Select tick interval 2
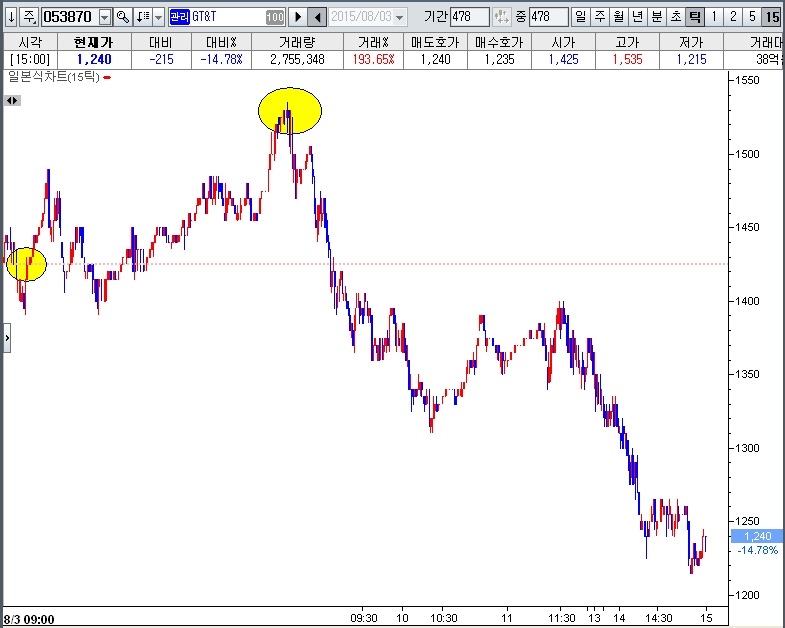The image size is (785, 628). pos(733,17)
